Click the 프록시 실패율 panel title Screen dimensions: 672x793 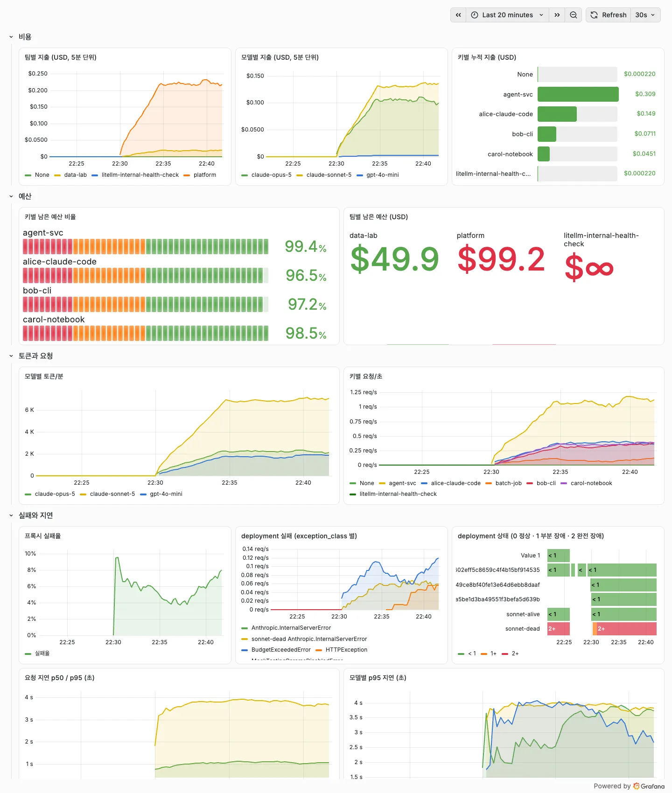[x=42, y=536]
